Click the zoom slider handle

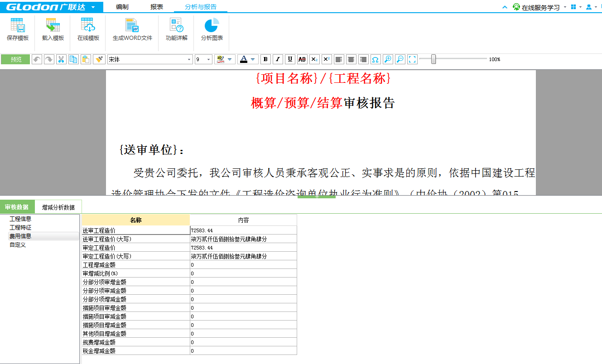[433, 59]
